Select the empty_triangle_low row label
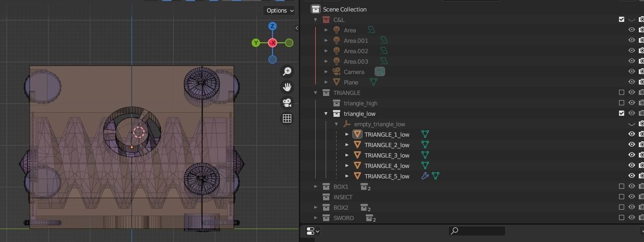Screen dimensions: 644x242 [380, 124]
